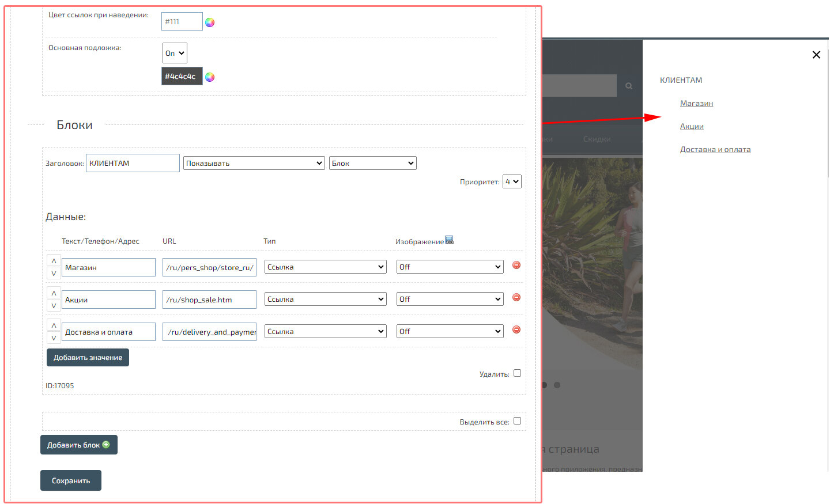830x504 pixels.
Task: Open Магазин link in side menu
Action: tap(696, 104)
